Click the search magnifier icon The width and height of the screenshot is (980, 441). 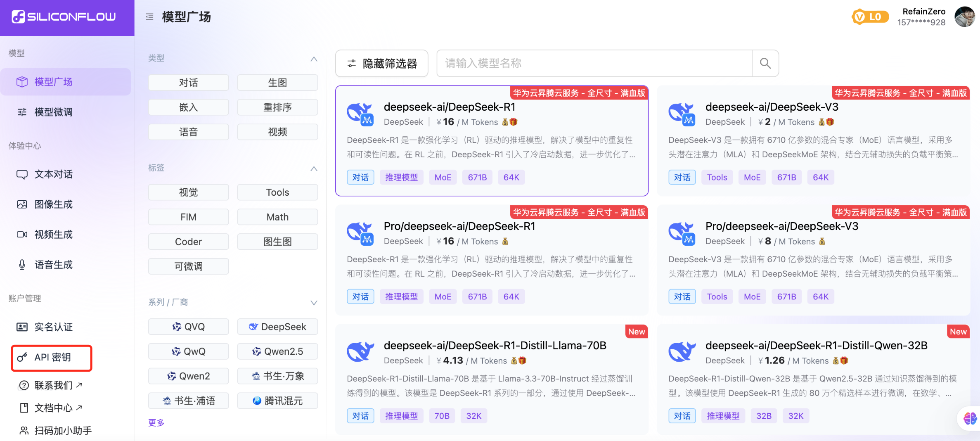[x=765, y=63]
